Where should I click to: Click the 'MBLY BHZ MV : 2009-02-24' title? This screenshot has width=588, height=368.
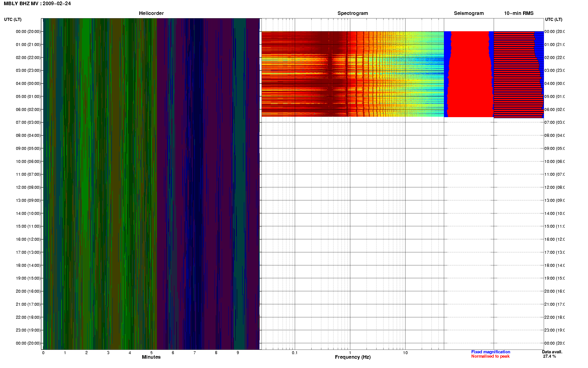(37, 3)
